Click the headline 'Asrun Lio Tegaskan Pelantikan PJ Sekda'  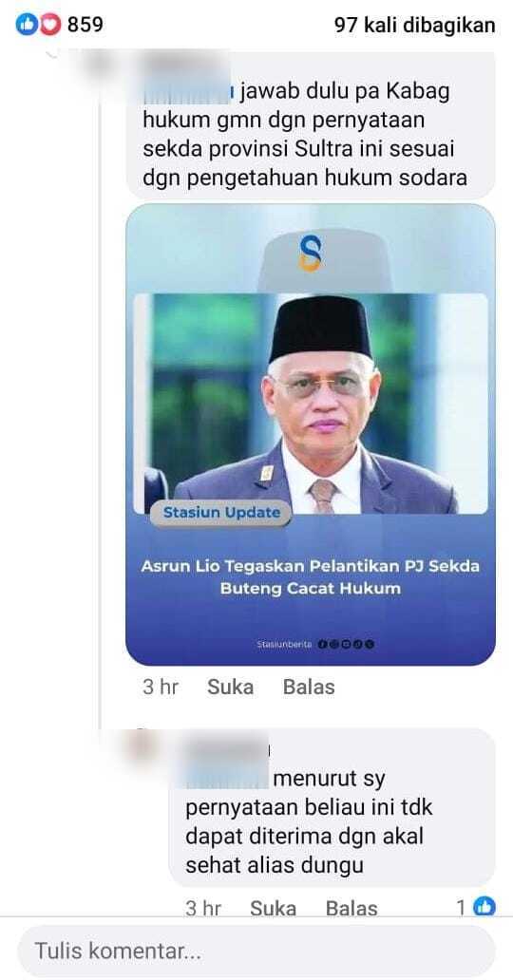click(311, 566)
